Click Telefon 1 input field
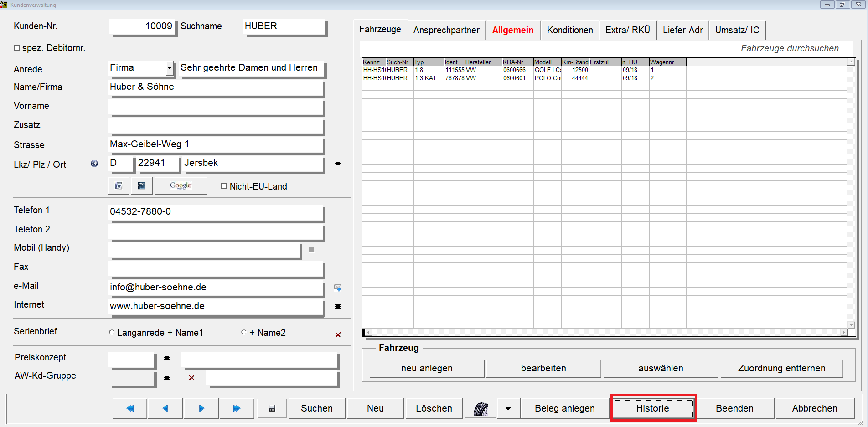The height and width of the screenshot is (427, 868). [x=216, y=212]
